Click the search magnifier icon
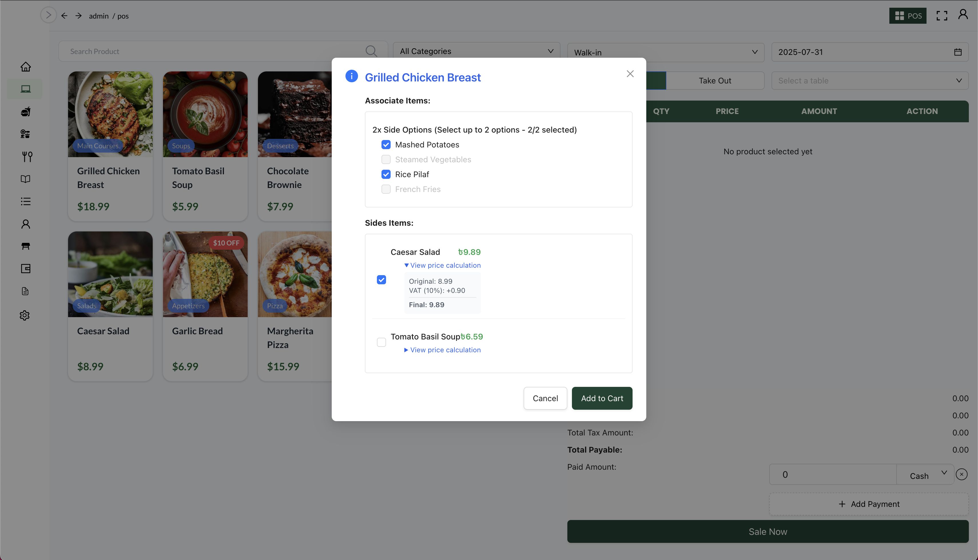This screenshot has width=978, height=560. tap(371, 51)
